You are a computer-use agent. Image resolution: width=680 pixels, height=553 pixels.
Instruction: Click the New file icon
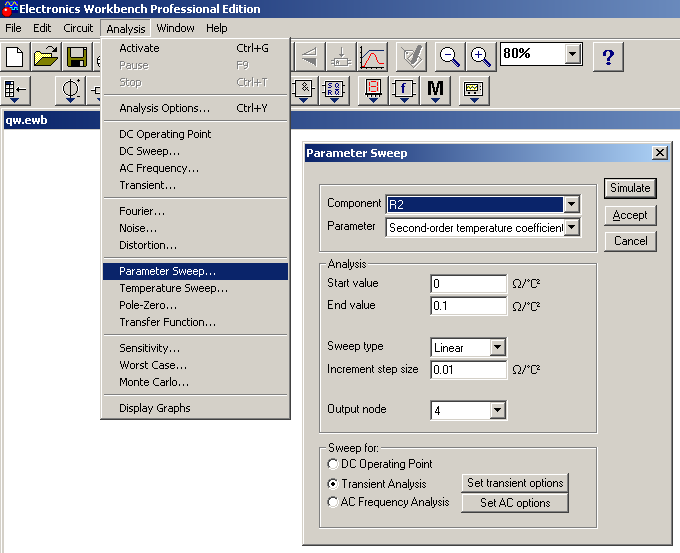click(15, 57)
